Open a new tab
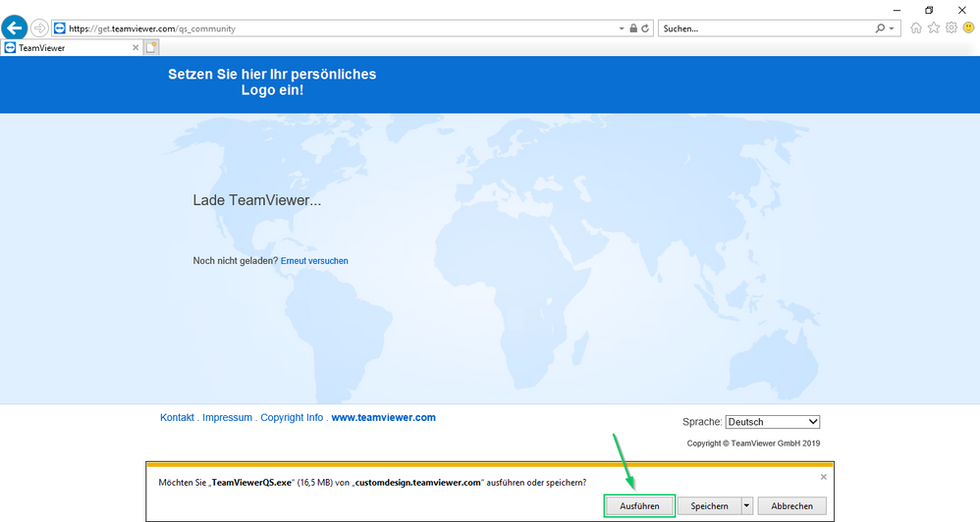Viewport: 980px width, 522px height. tap(151, 47)
